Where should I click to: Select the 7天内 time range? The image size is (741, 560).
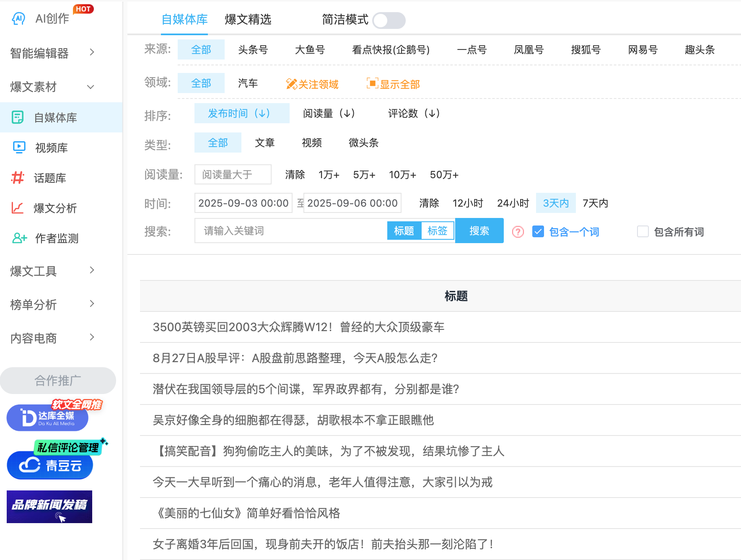click(x=595, y=203)
